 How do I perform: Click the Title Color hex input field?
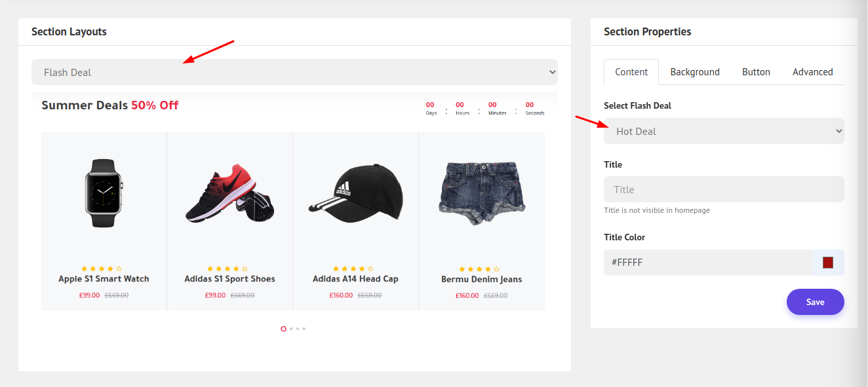707,262
